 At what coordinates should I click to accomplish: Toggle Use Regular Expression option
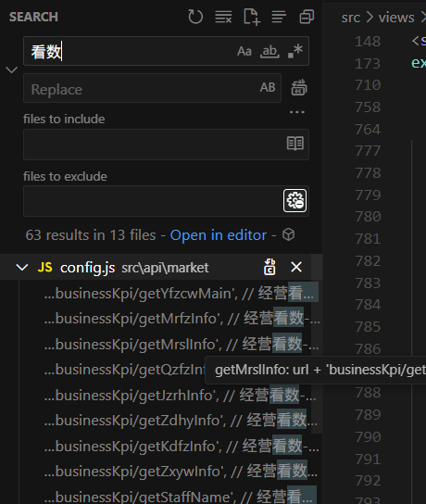[x=295, y=51]
